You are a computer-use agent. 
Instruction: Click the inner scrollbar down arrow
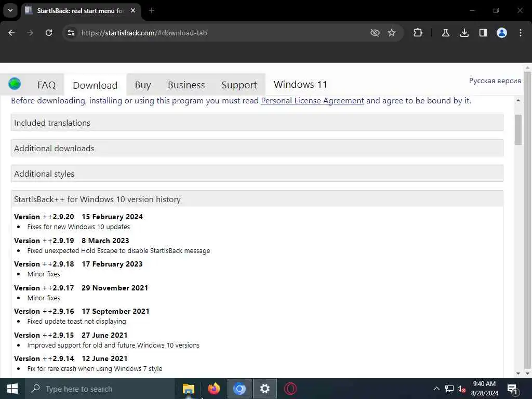[x=518, y=373]
